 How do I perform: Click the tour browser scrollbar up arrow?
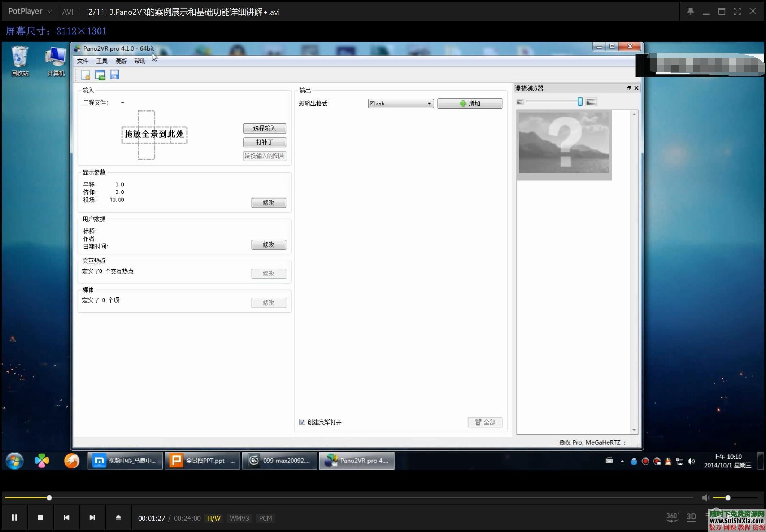[x=634, y=114]
